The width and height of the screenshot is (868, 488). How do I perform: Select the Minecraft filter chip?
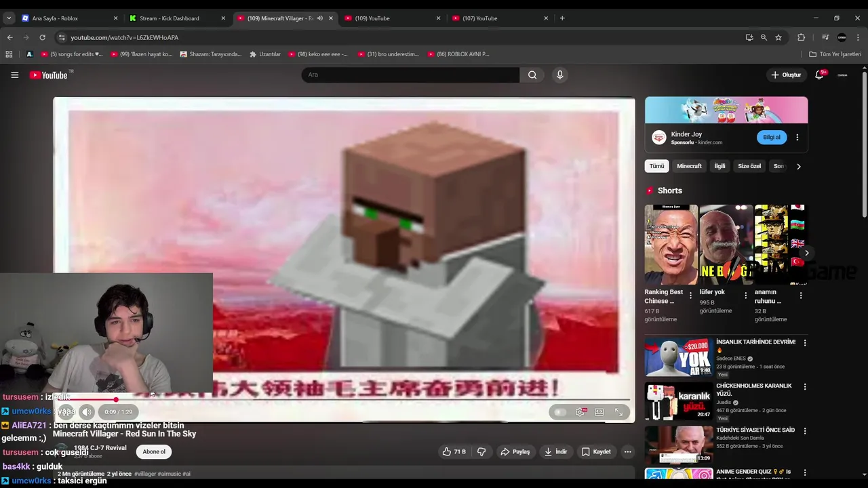tap(689, 166)
